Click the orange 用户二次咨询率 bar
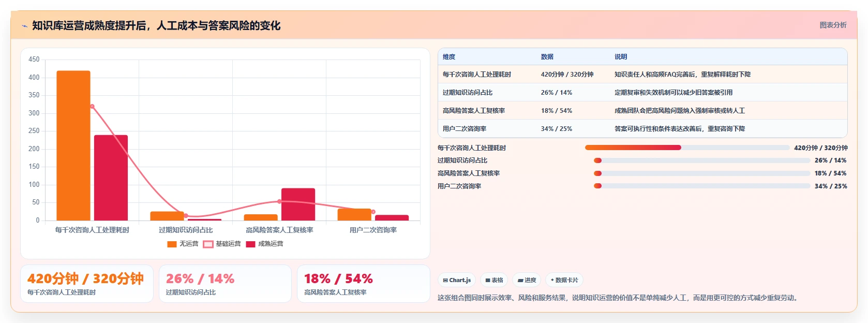Screen dimensions: 868x323 click(x=354, y=214)
